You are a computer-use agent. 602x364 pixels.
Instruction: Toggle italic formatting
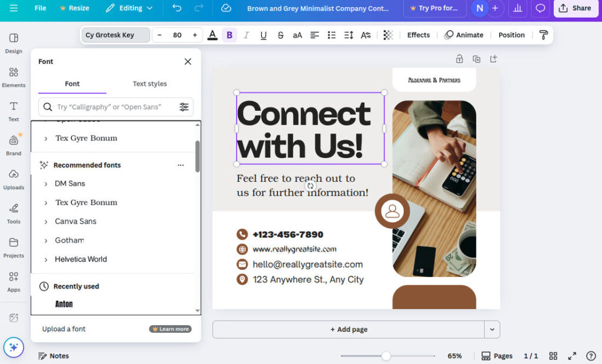point(246,35)
